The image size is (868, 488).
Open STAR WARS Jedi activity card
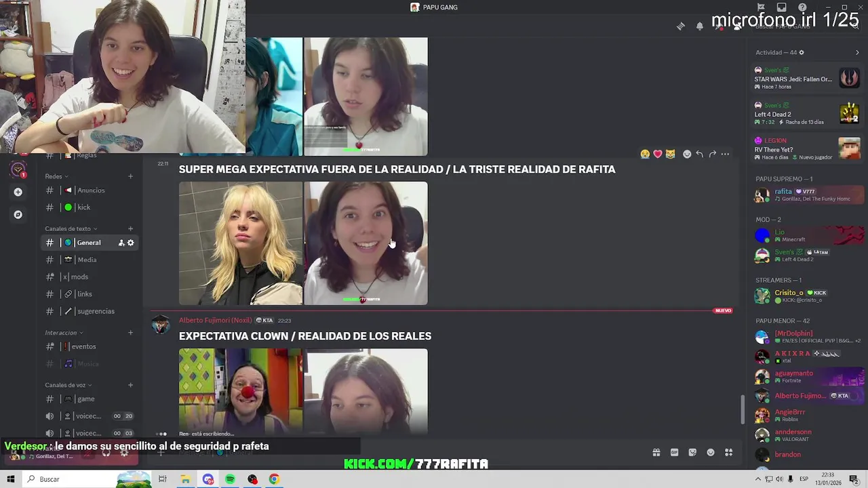pos(807,78)
